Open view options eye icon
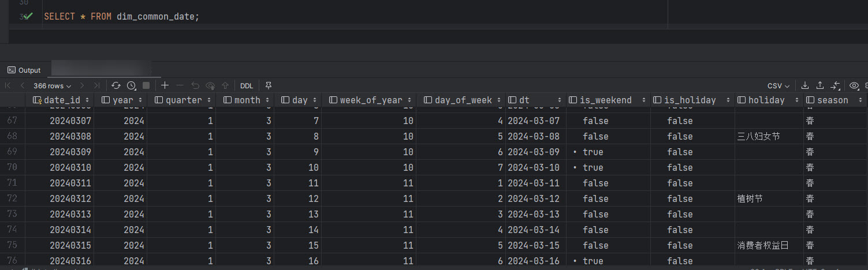 (854, 85)
